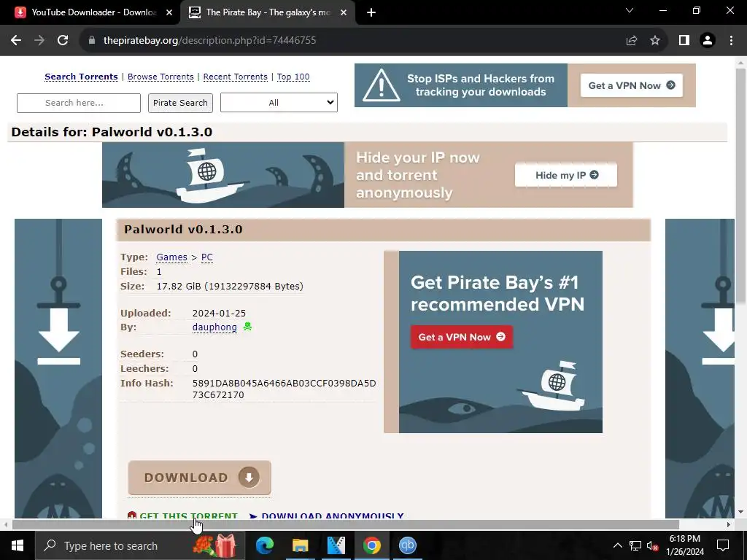Click the address bar URL
Screen dimensions: 747x560
(209, 41)
